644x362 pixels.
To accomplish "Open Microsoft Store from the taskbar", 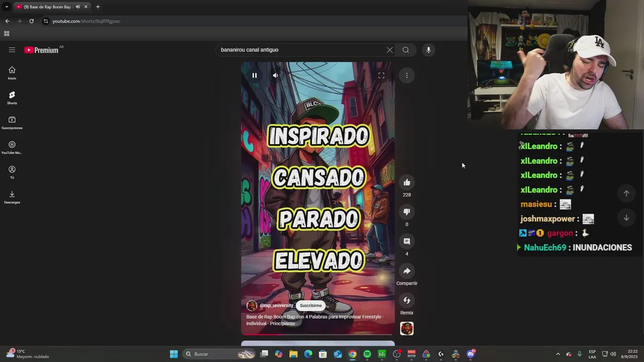I will tap(323, 354).
